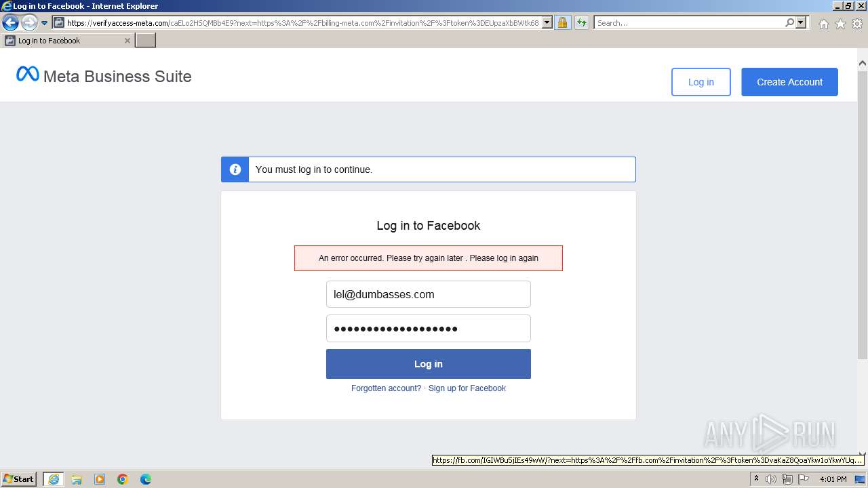The width and height of the screenshot is (868, 488).
Task: Open the search provider dropdown arrow
Action: (802, 22)
